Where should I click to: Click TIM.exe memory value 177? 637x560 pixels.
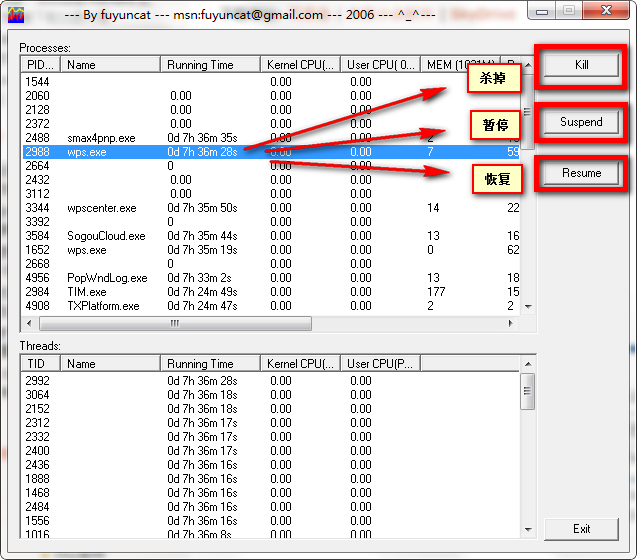tap(436, 292)
